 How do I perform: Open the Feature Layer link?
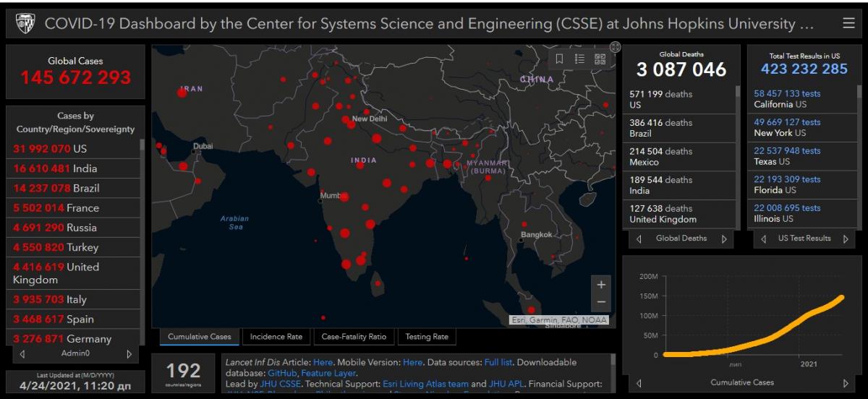coord(328,373)
